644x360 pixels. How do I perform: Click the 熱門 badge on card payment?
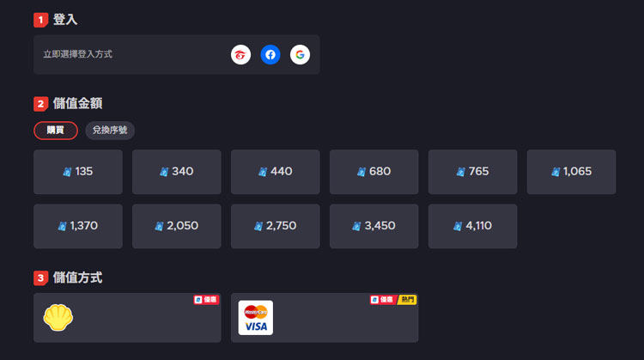coord(407,300)
